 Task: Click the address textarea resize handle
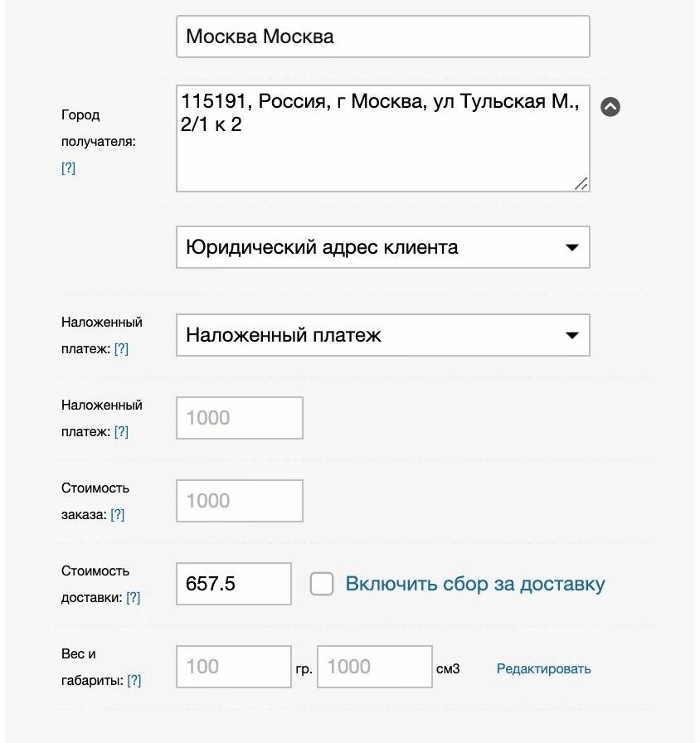pos(581,184)
